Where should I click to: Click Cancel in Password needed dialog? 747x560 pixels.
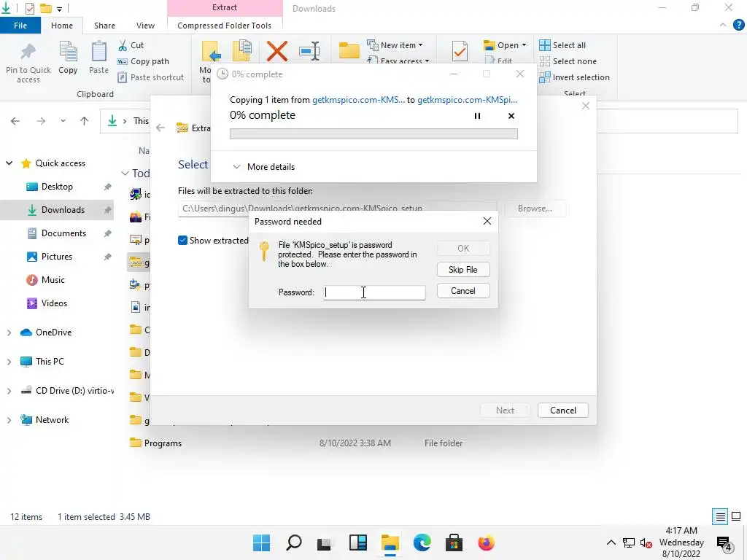(463, 291)
